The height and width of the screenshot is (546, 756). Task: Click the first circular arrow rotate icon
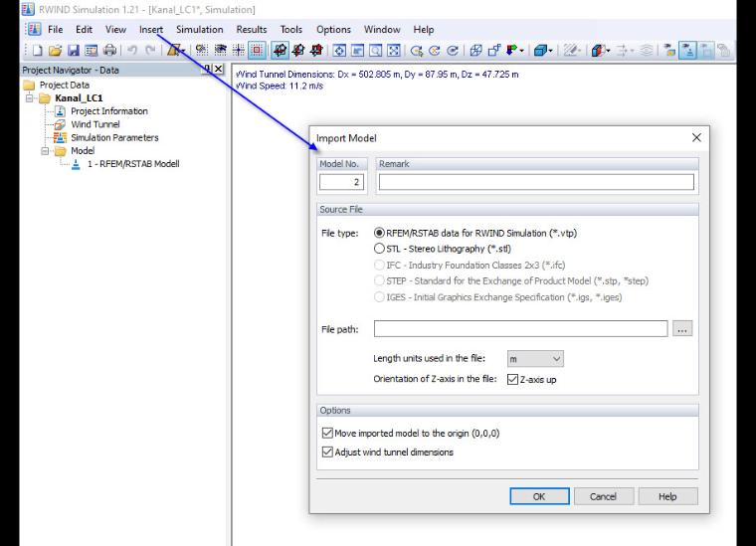(x=417, y=50)
